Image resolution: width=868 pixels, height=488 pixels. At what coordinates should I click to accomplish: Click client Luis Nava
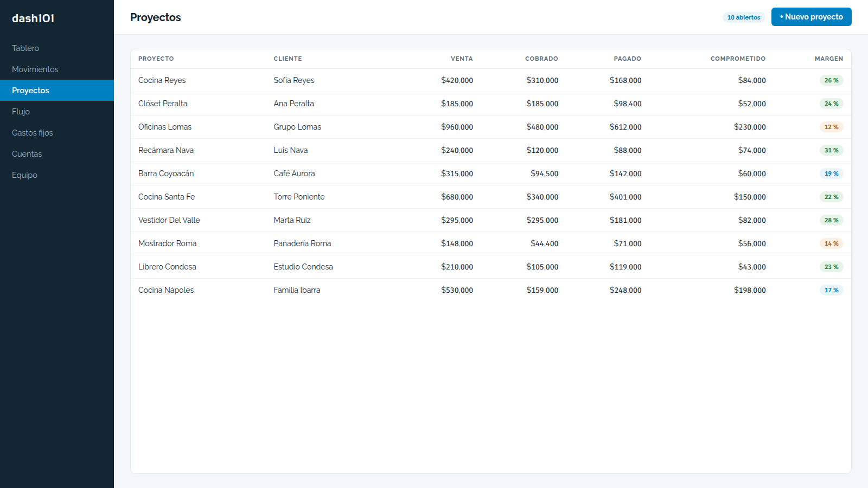point(291,150)
